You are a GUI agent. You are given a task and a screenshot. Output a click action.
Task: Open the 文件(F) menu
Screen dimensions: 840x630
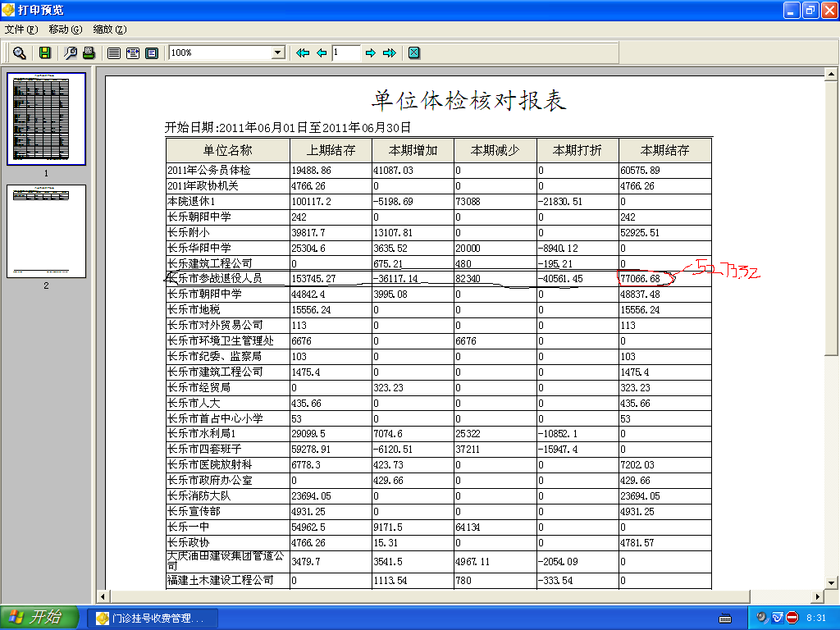pos(21,30)
